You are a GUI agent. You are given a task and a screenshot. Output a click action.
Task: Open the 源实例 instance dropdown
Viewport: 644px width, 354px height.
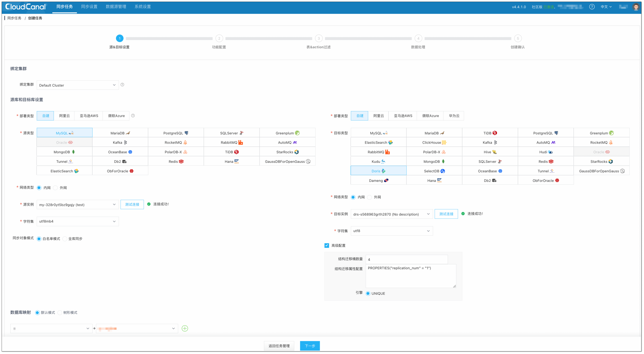pos(77,204)
